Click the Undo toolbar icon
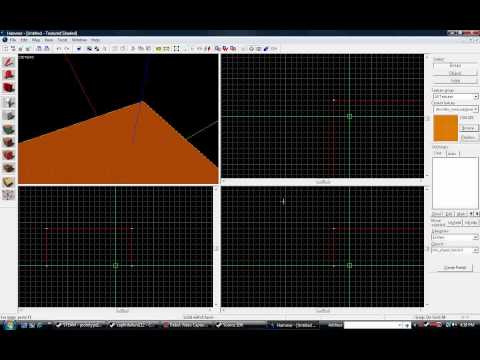Viewport: 480px width, 360px height. coord(59,49)
